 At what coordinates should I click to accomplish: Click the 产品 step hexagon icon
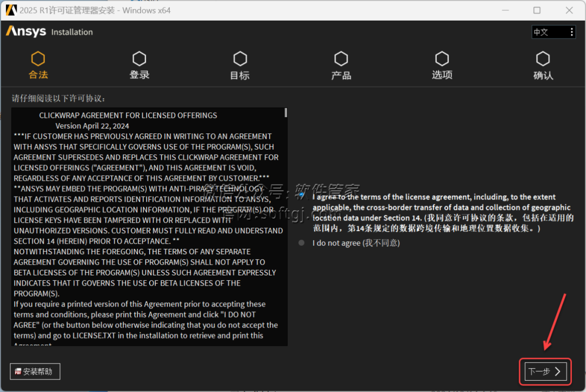341,59
